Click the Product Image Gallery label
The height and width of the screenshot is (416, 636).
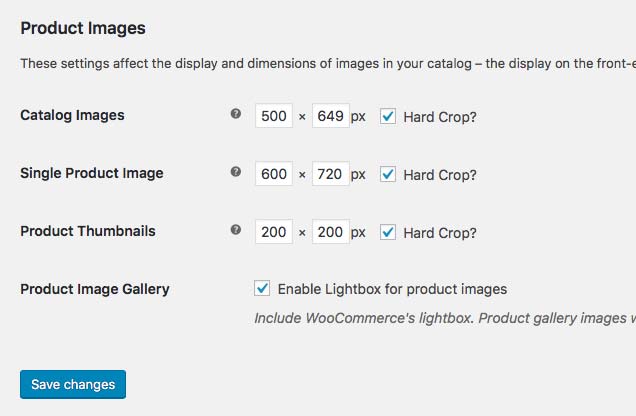point(95,289)
